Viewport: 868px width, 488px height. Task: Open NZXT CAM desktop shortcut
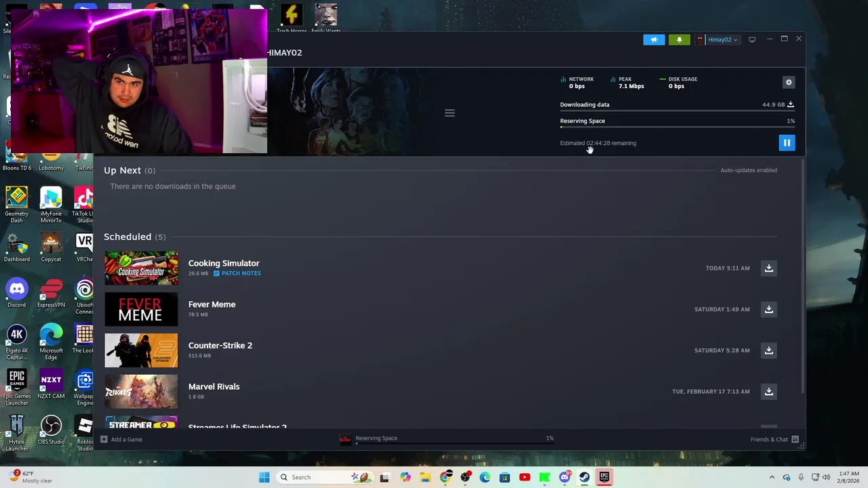[51, 384]
